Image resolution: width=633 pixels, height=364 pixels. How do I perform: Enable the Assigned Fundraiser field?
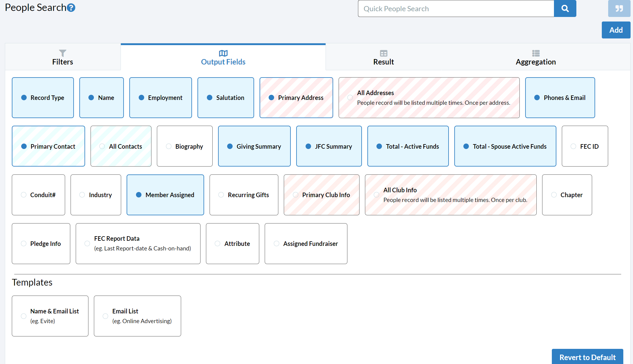(x=306, y=243)
